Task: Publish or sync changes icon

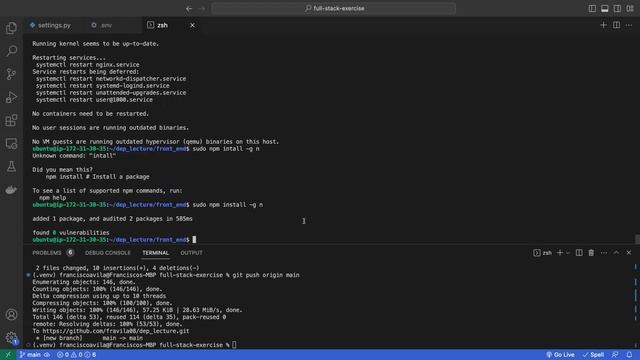Action: tap(47, 355)
